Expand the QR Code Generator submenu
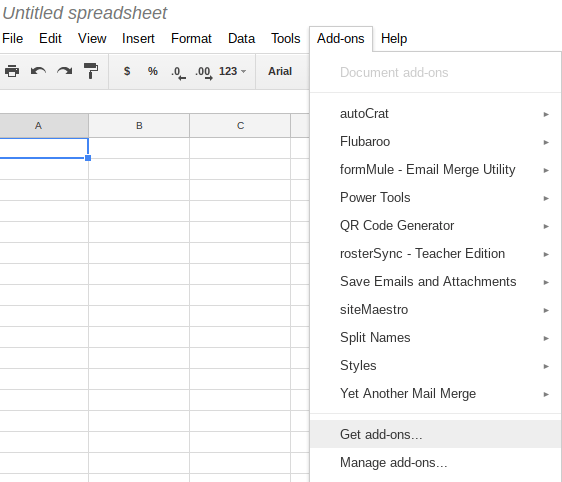The height and width of the screenshot is (482, 562). click(435, 226)
